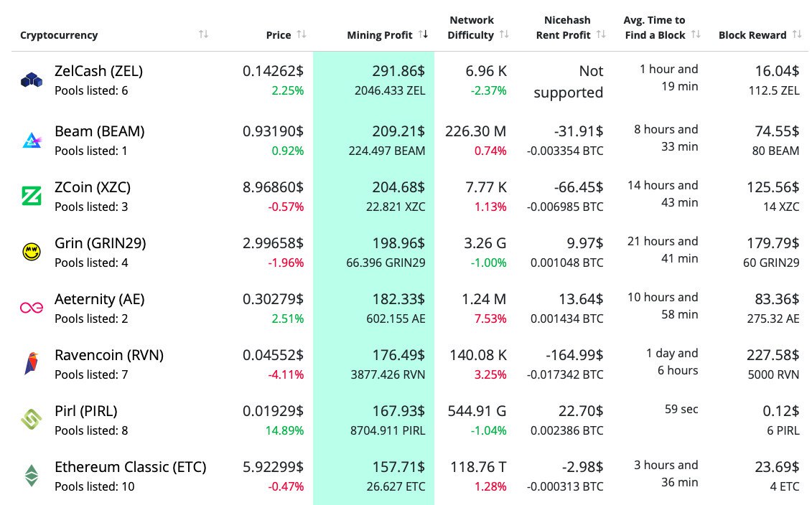Click ZCoin price 8.96860$
The height and width of the screenshot is (505, 812).
[273, 187]
